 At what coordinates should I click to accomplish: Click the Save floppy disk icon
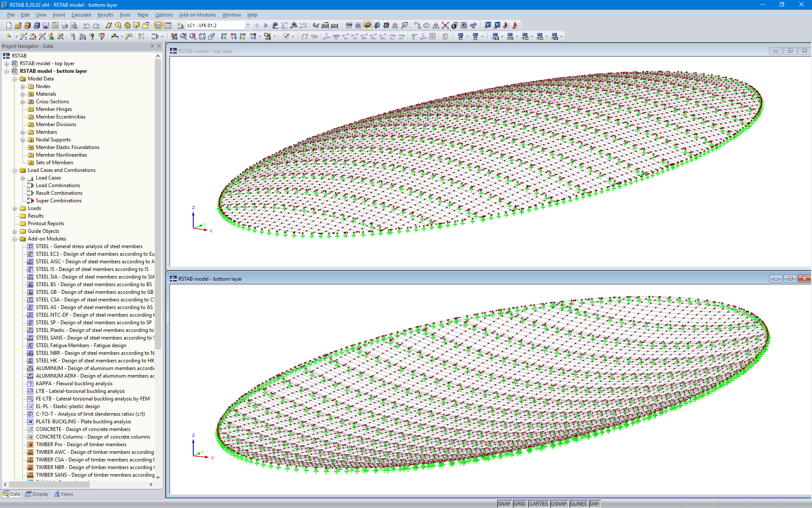pyautogui.click(x=46, y=25)
